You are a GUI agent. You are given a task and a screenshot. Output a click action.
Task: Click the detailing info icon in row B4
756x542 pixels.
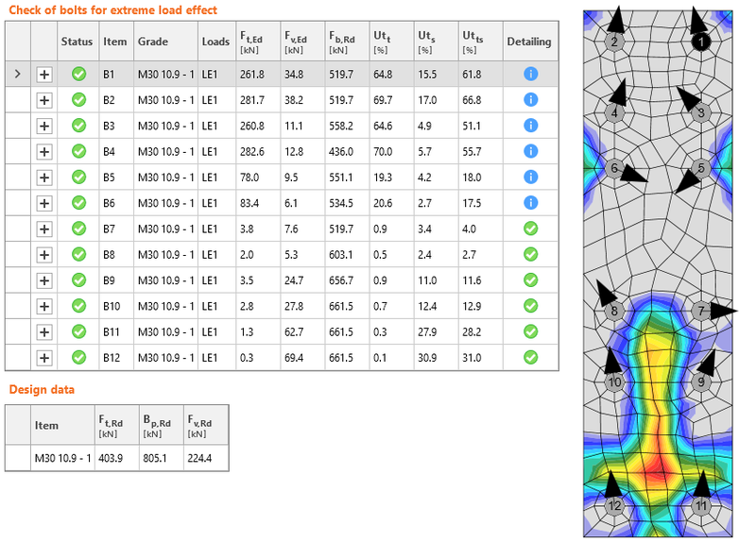point(530,151)
